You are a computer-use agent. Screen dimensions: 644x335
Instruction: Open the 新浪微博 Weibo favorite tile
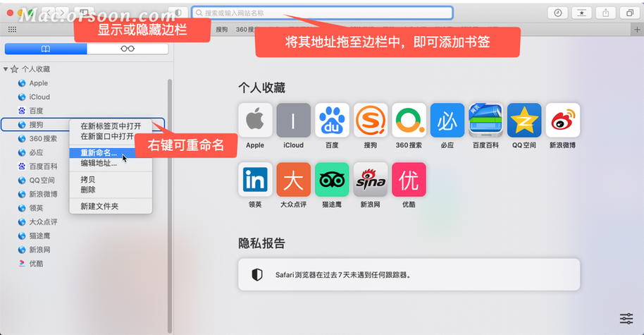(x=563, y=121)
